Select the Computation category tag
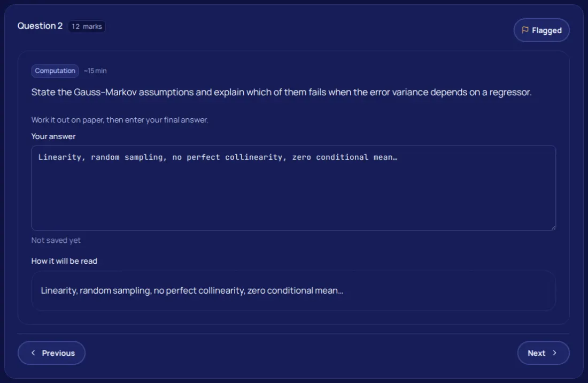The height and width of the screenshot is (383, 588). tap(55, 71)
